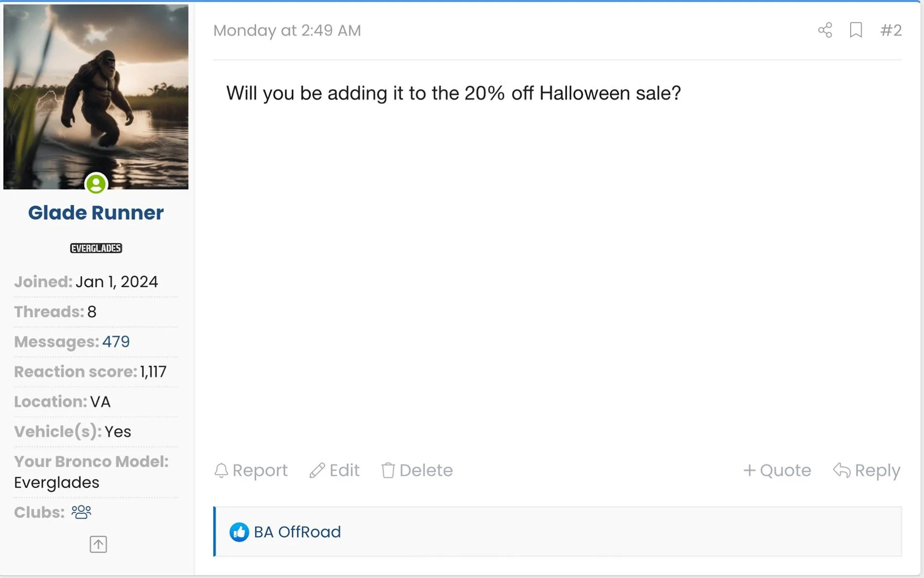Viewport: 924px width, 578px height.
Task: Open BA OffRoad's profile from likes
Action: point(297,532)
